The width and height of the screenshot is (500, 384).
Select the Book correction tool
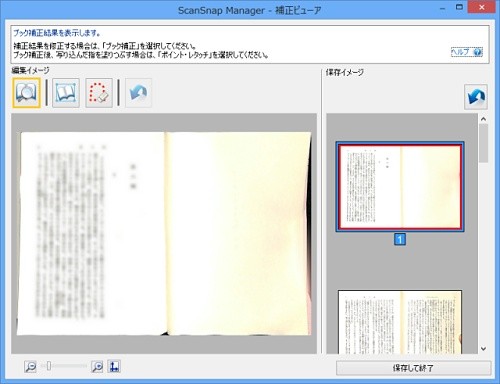click(66, 93)
